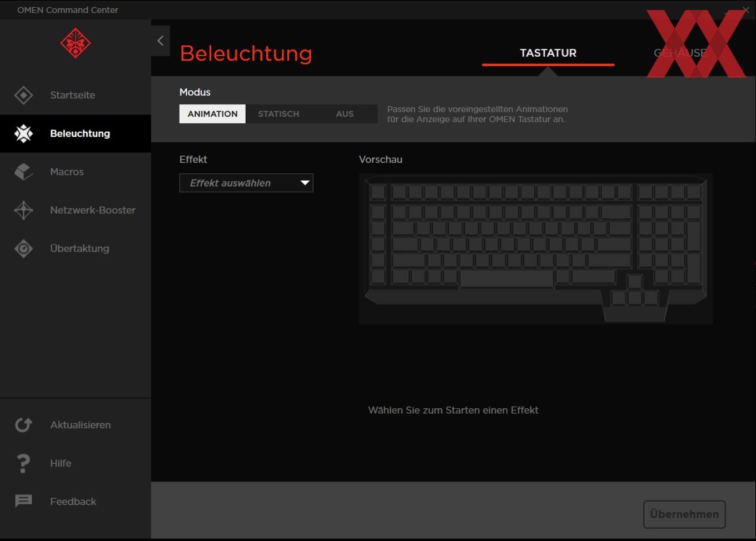
Task: Click the Startseite diamond icon
Action: click(x=23, y=95)
